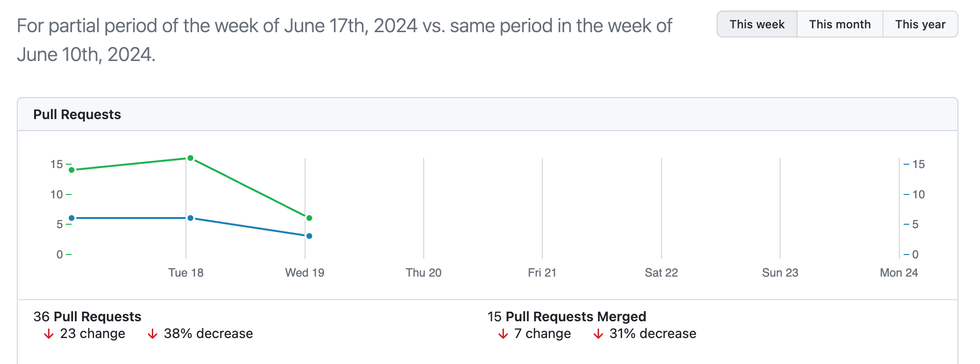Activate the This week view
This screenshot has height=364, width=980.
click(x=757, y=24)
